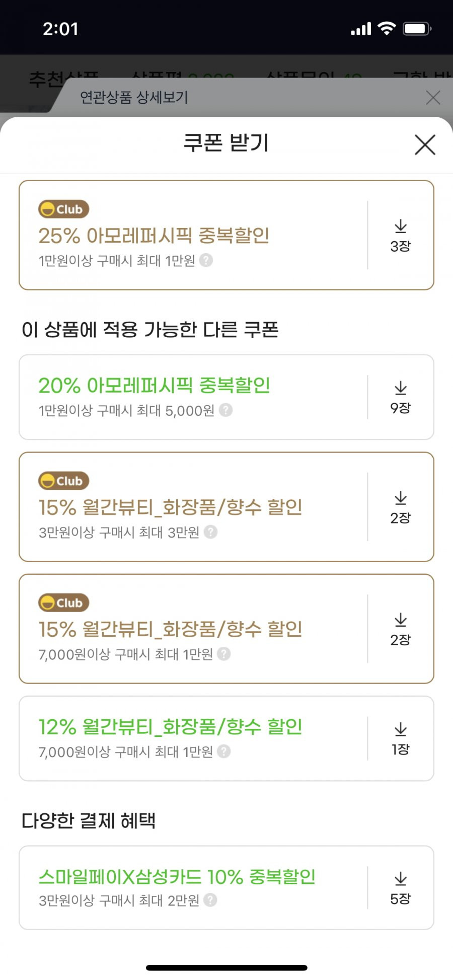Download the 20% 아모레퍼시픽 중복할인 coupon
The image size is (453, 980).
(x=401, y=398)
